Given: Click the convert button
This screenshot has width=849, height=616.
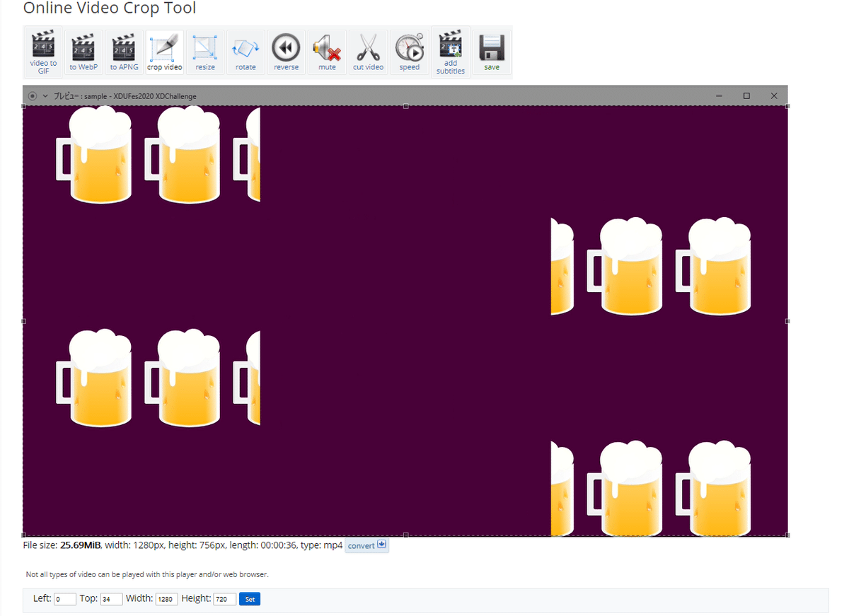Looking at the screenshot, I should (366, 545).
